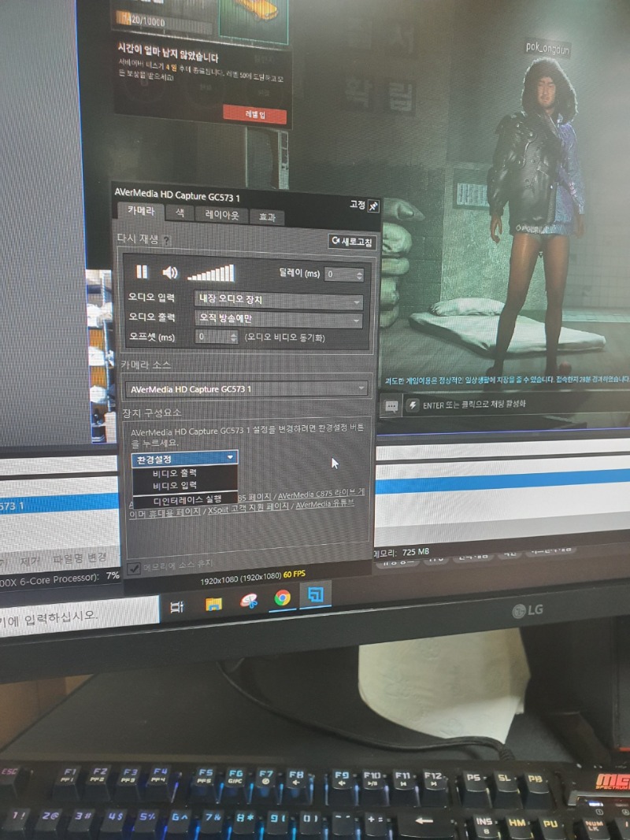Screen dimensions: 630x840
Task: Click the 딜레이 (ms) value field
Action: pyautogui.click(x=339, y=275)
